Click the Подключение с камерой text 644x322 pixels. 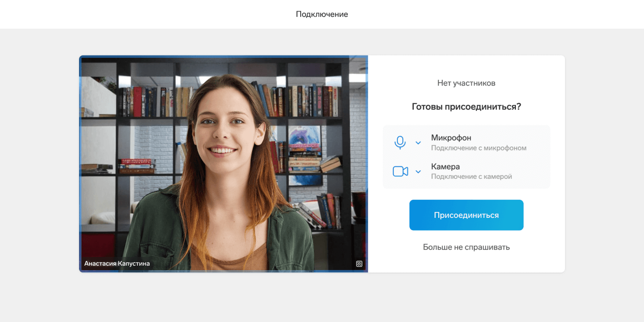click(471, 176)
